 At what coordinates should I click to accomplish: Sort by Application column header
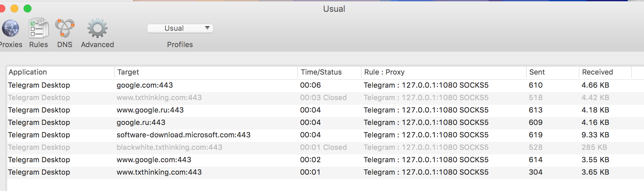60,72
